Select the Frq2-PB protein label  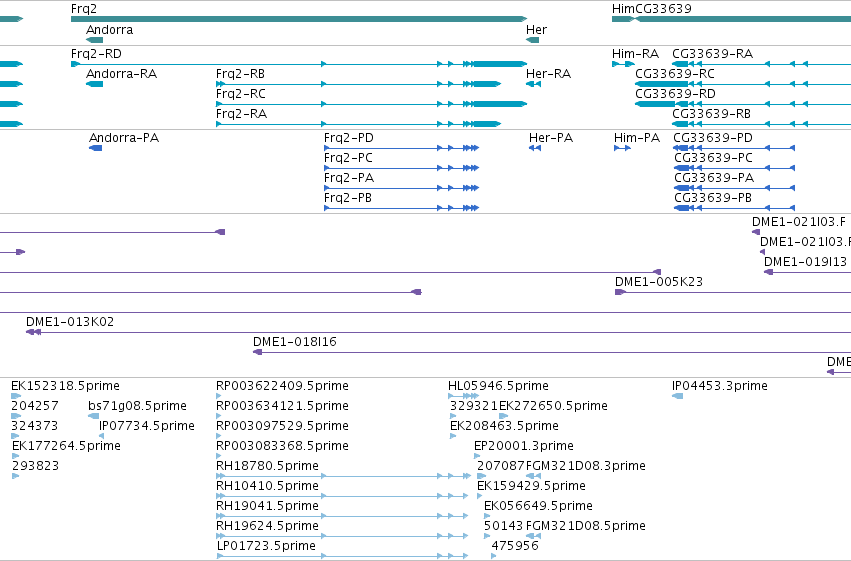[x=348, y=198]
